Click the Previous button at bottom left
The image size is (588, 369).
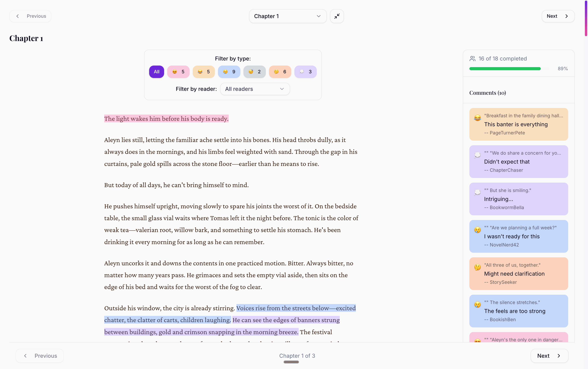point(39,356)
